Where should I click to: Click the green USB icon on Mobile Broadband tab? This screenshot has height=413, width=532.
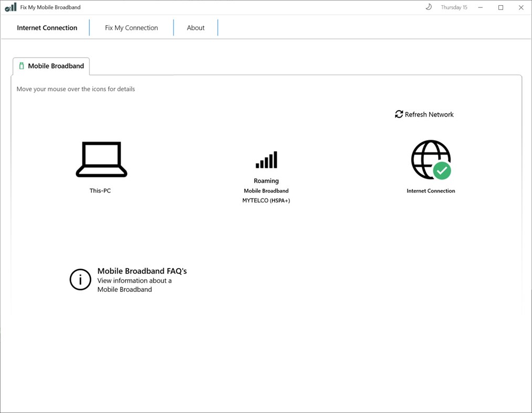(21, 66)
